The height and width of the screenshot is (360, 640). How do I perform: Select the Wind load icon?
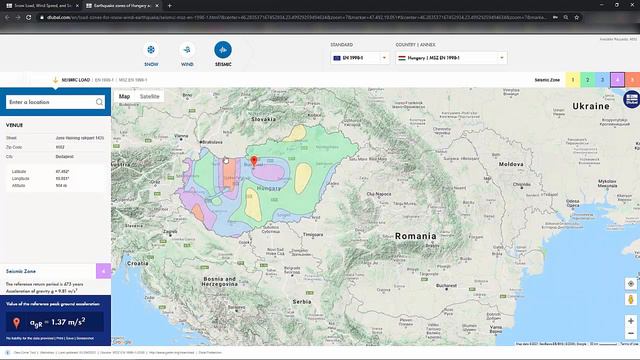[x=187, y=50]
